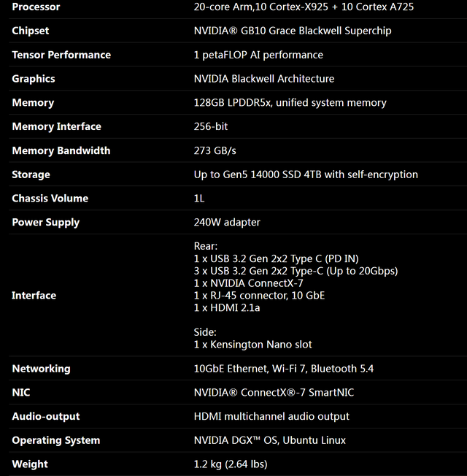The height and width of the screenshot is (476, 467).
Task: Select the Gen5 14000 SSD storage text
Action: point(306,174)
